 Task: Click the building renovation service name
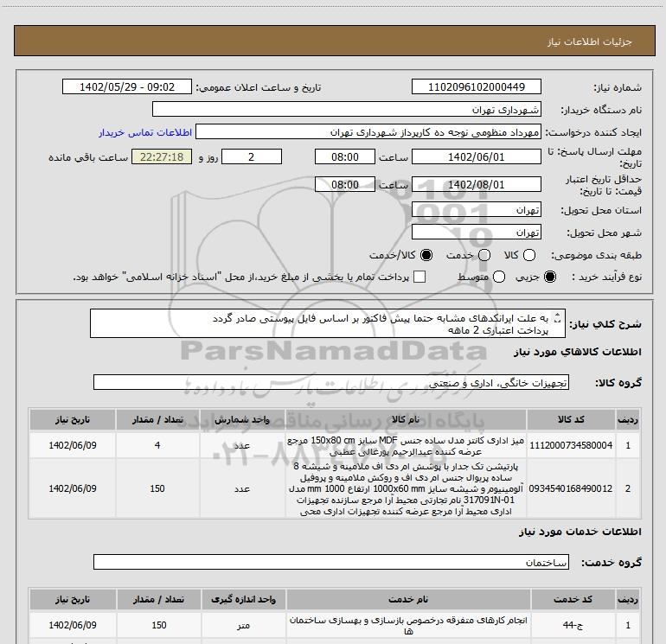point(408,626)
